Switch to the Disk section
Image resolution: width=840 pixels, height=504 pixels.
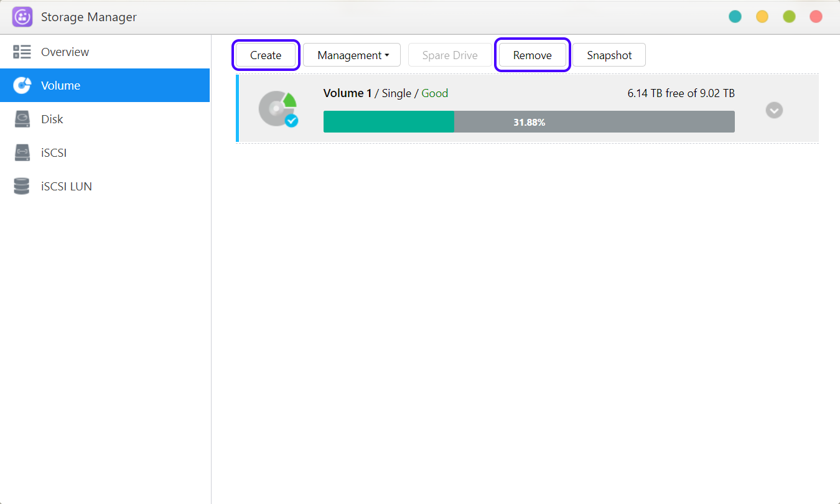pyautogui.click(x=52, y=119)
